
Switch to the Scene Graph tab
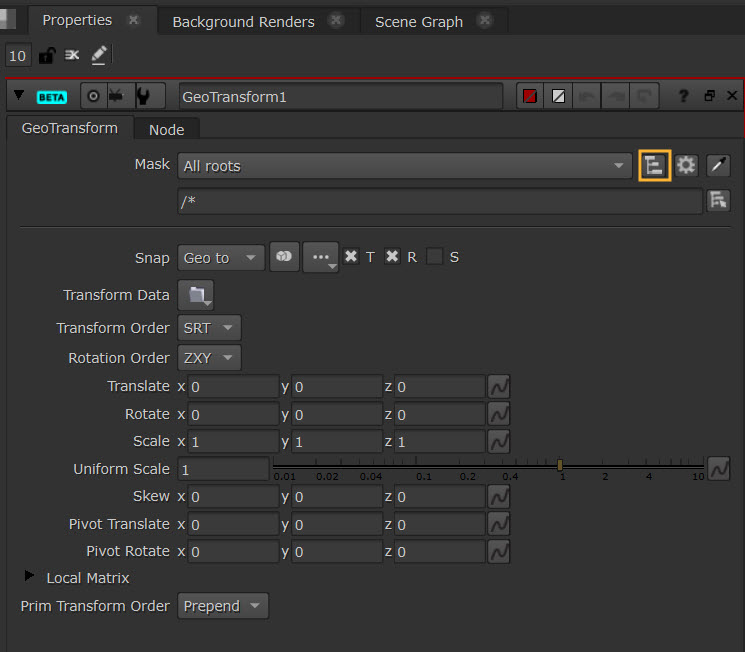[x=418, y=21]
